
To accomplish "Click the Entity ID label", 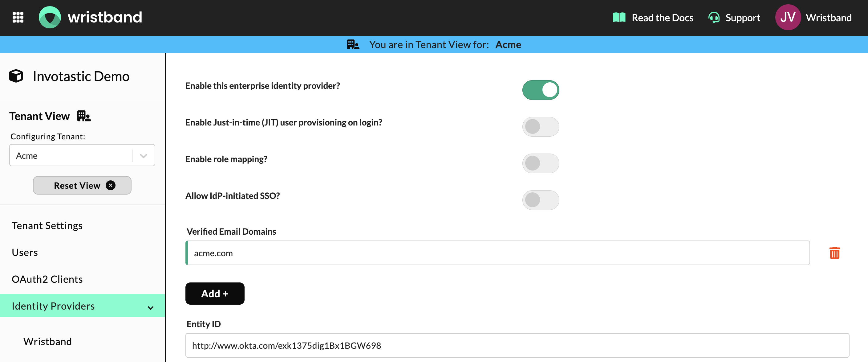I will point(204,324).
